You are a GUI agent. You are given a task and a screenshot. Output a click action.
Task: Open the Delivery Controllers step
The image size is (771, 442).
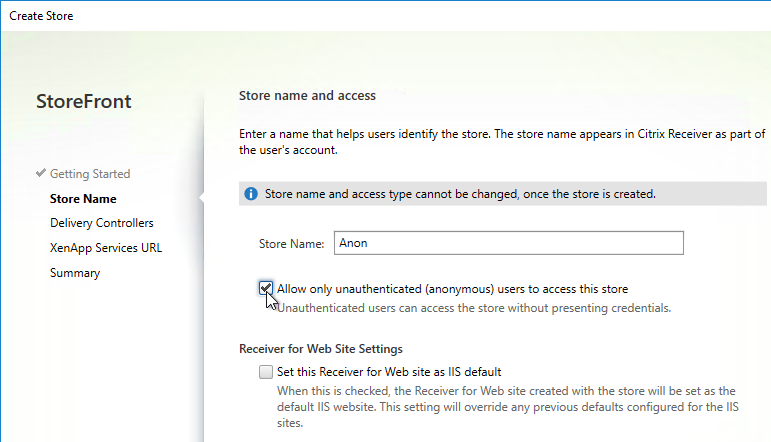click(x=102, y=223)
